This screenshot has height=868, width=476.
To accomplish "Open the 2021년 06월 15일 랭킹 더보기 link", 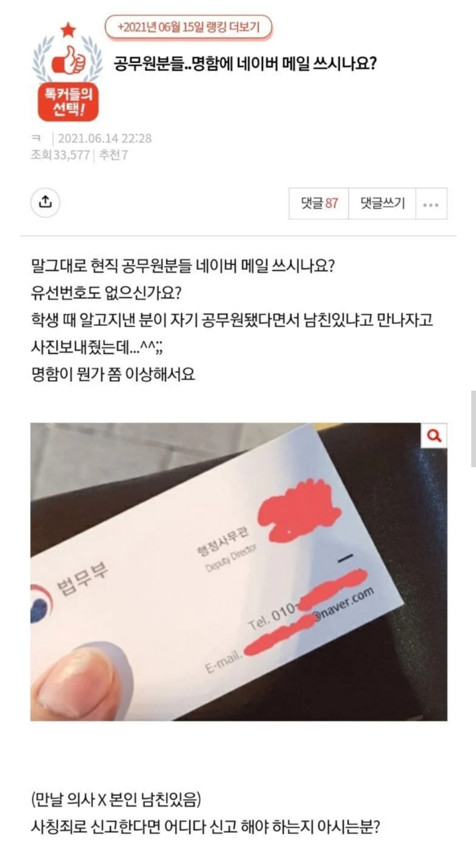I will [189, 27].
